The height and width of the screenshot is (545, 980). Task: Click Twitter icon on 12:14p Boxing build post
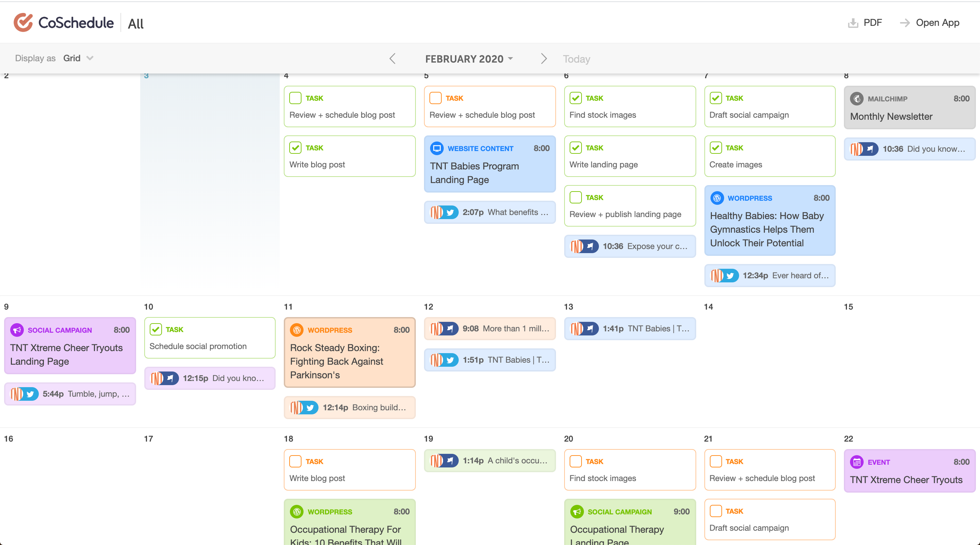click(310, 407)
